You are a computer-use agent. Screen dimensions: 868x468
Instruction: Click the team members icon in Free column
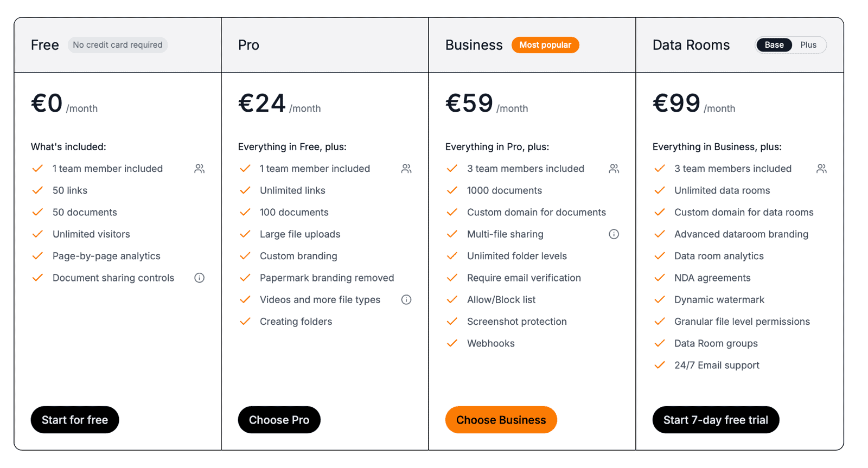click(199, 169)
